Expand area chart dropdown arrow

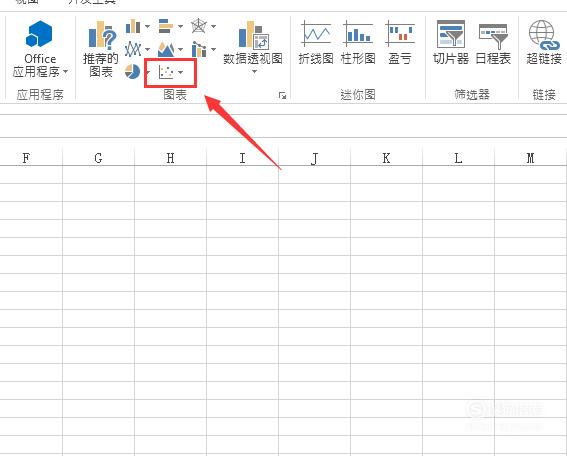pyautogui.click(x=180, y=49)
